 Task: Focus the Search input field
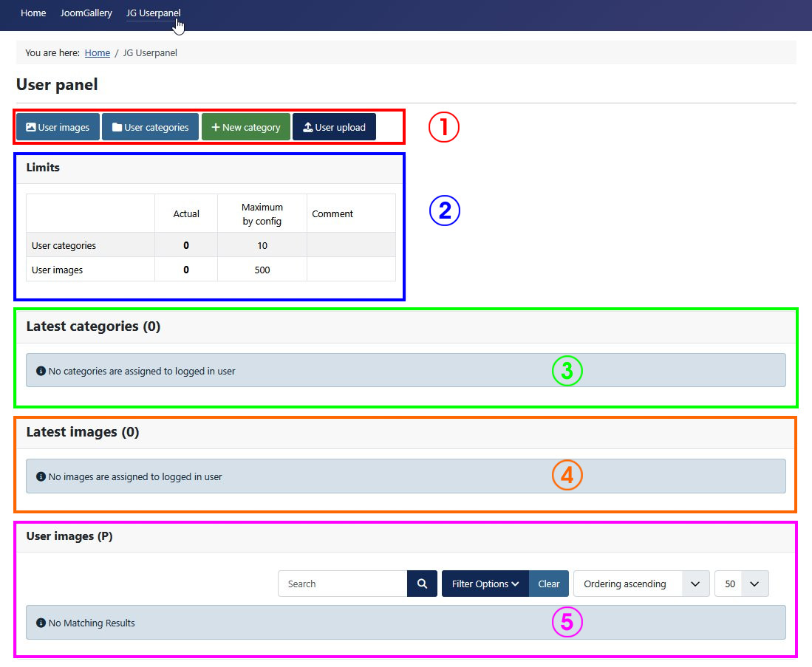(342, 584)
